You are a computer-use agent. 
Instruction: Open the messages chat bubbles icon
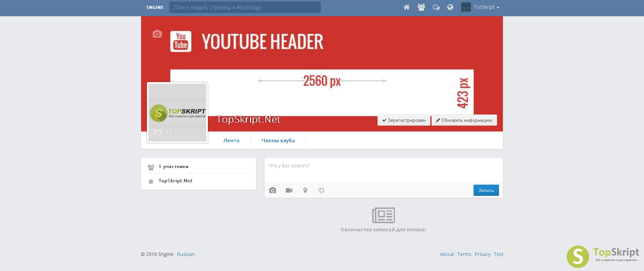coord(436,7)
